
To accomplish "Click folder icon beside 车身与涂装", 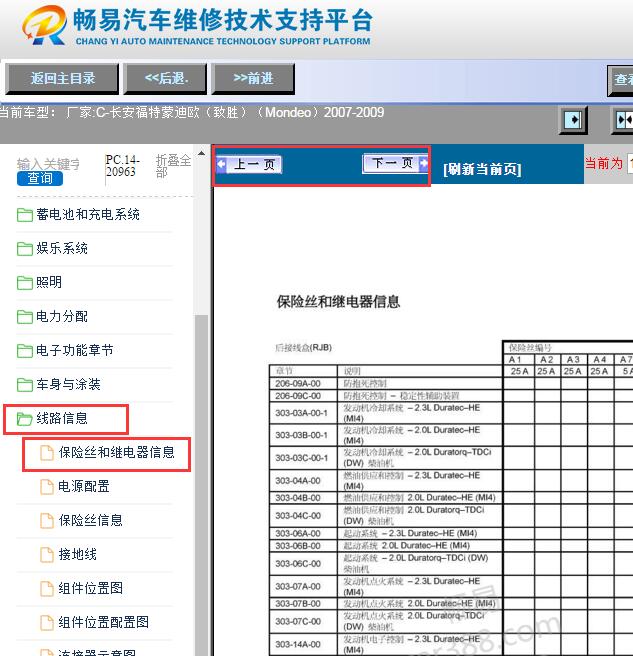I will 25,384.
